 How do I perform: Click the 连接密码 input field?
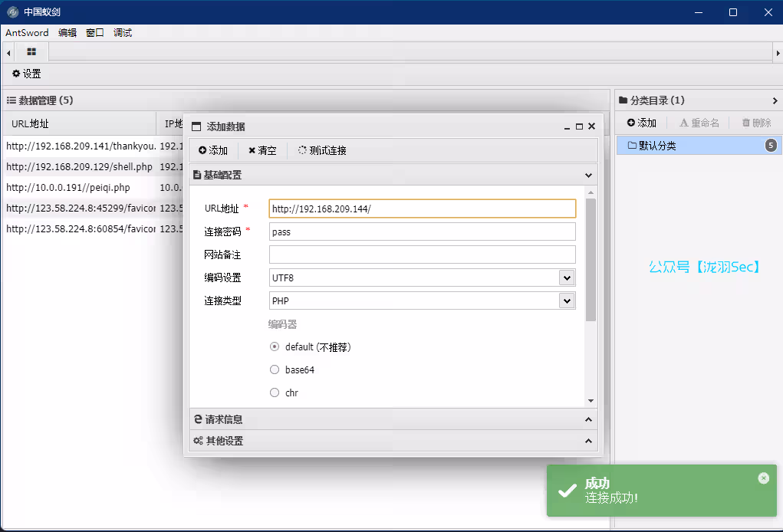(x=422, y=232)
